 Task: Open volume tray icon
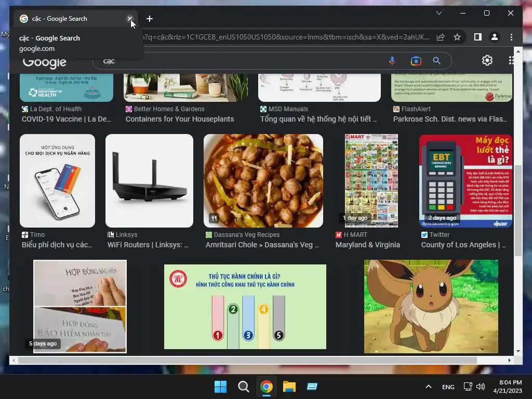(481, 387)
